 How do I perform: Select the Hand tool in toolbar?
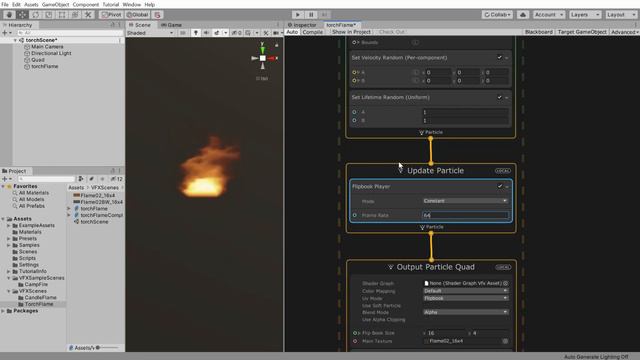point(9,15)
